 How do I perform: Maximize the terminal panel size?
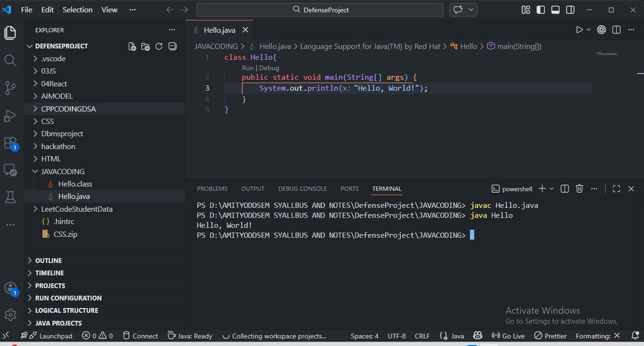click(x=616, y=189)
